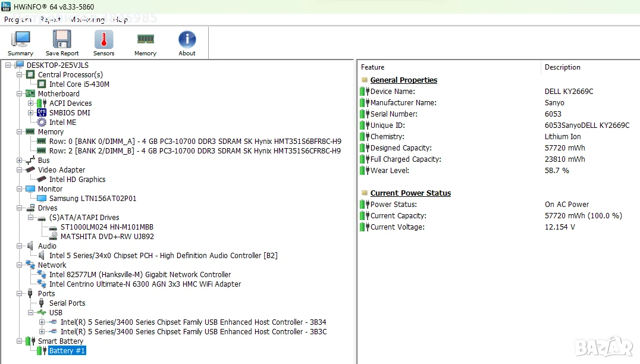Expand the USB Host Controller 3B34 branch
The width and height of the screenshot is (640, 364).
[42, 322]
